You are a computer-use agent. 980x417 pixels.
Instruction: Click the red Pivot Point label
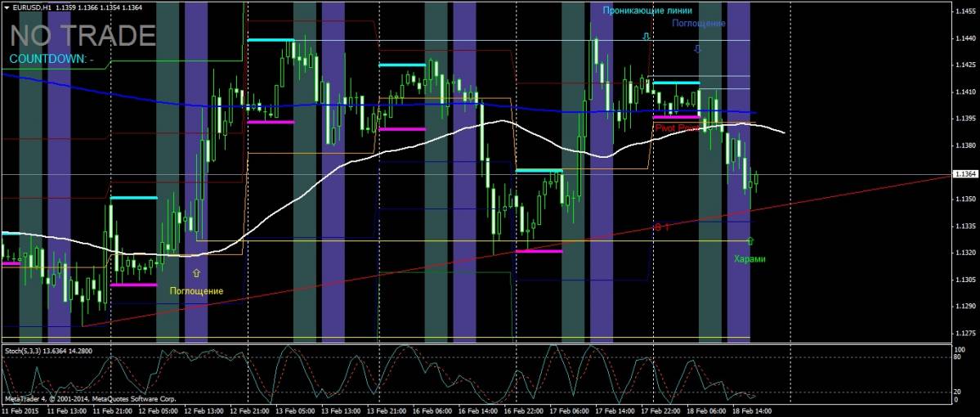pos(678,128)
